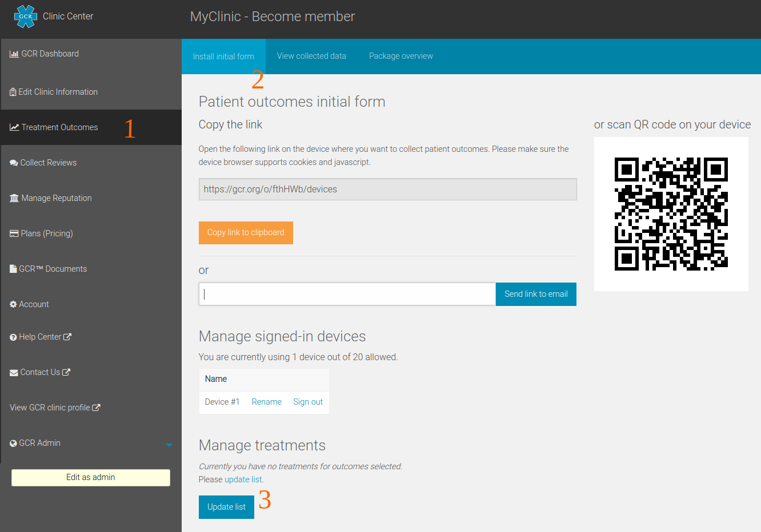Click the Manage Reputation bank icon
The width and height of the screenshot is (761, 532).
click(x=14, y=198)
